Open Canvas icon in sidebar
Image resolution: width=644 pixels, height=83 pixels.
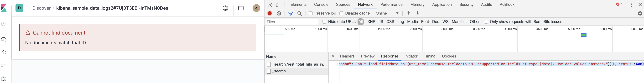pyautogui.click(x=4, y=78)
